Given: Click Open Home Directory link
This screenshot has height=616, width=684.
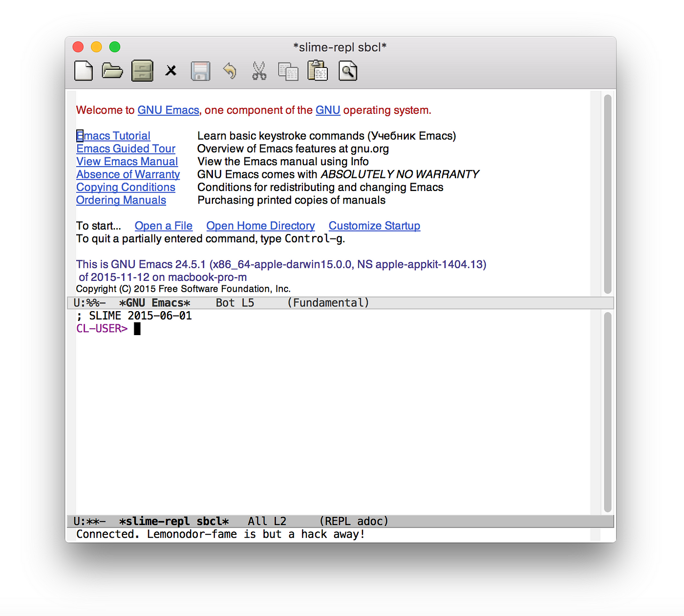Looking at the screenshot, I should 260,226.
